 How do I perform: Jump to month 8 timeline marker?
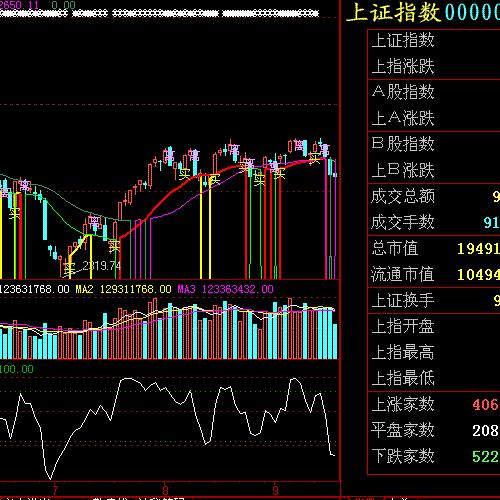165,490
